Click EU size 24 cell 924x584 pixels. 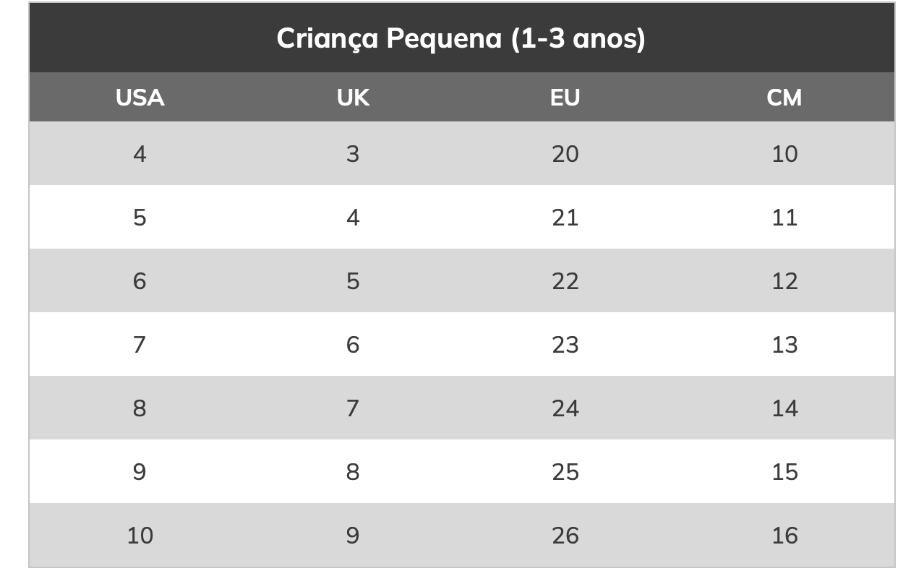(x=565, y=408)
